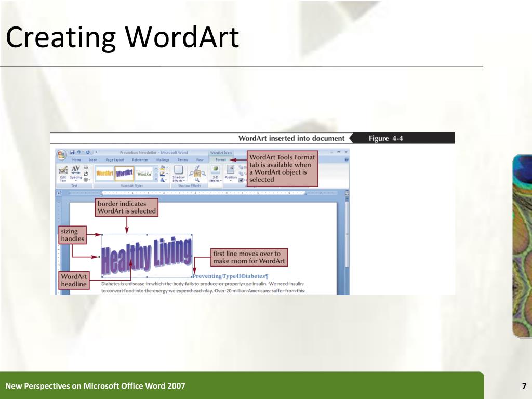Screen dimensions: 532x399
Task: Select the WordArt Tools Format tab
Action: [x=220, y=160]
